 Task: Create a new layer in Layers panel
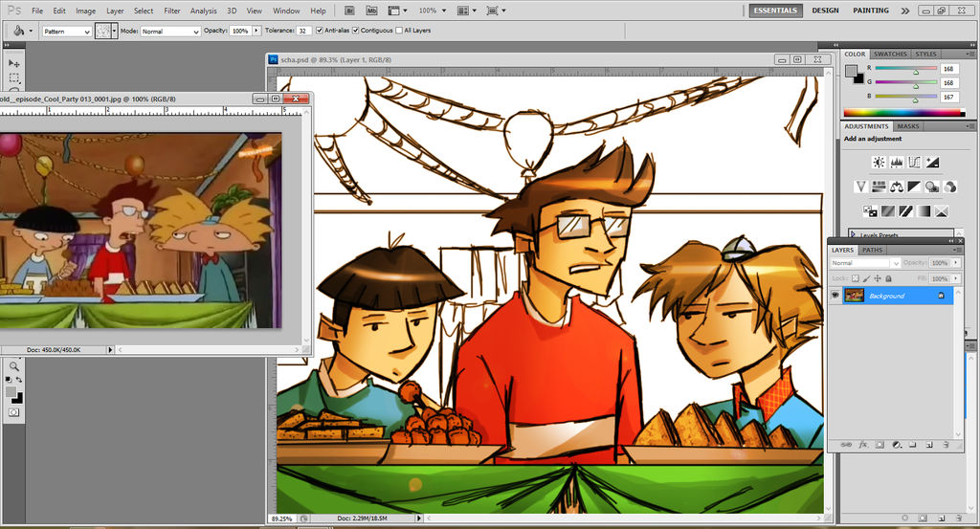click(929, 445)
